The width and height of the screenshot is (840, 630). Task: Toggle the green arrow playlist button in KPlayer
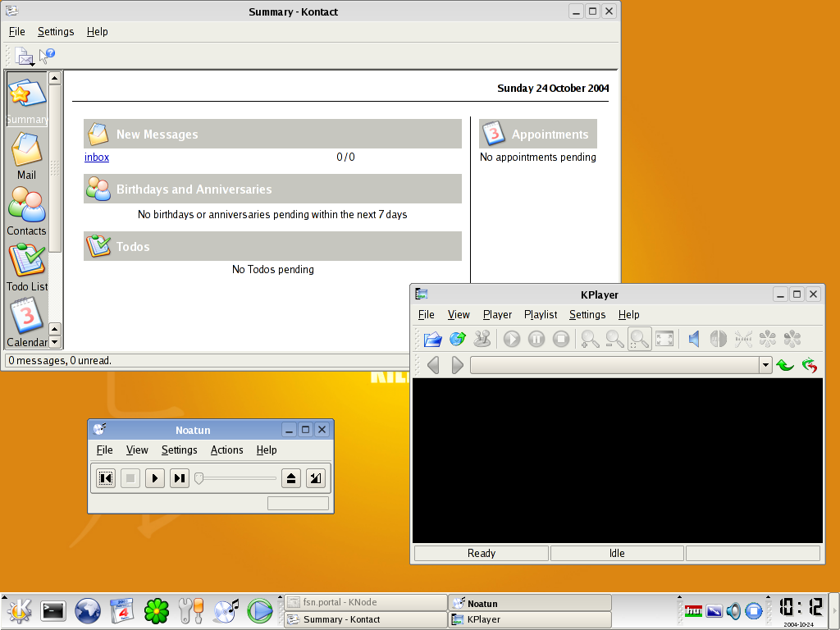tap(785, 365)
